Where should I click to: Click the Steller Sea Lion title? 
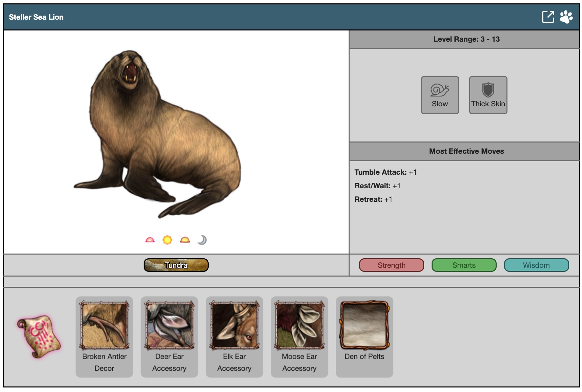(x=36, y=17)
